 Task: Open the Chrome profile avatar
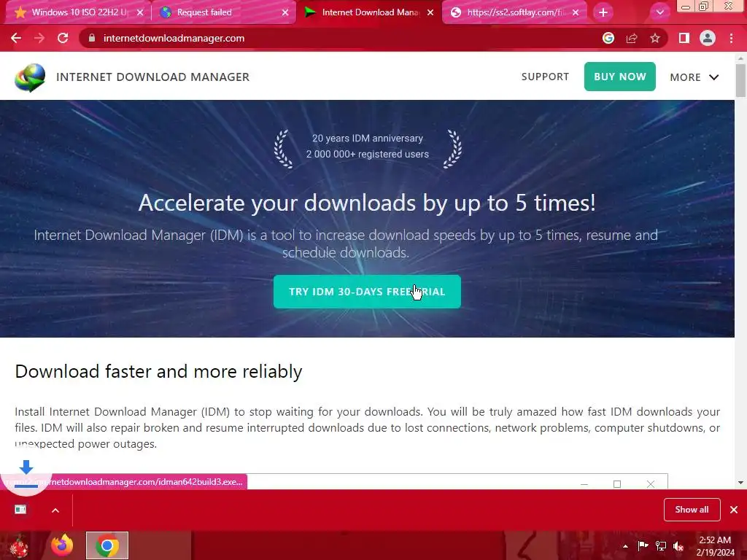point(708,38)
